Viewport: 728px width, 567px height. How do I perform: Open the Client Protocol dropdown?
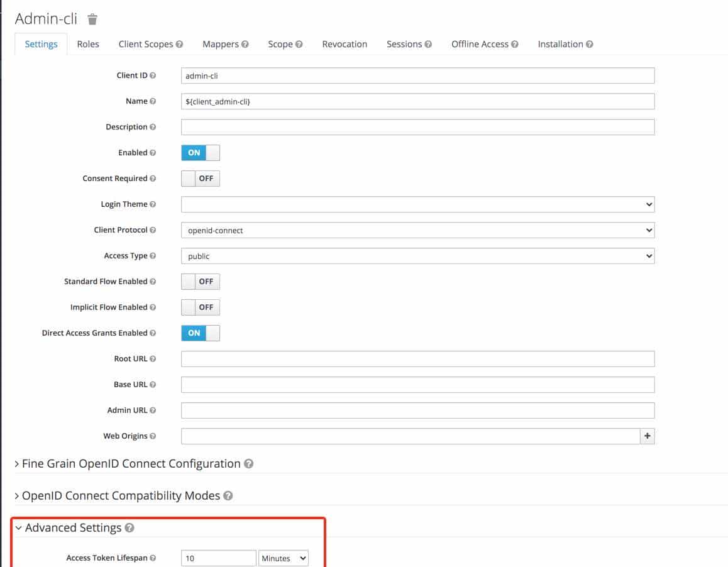click(x=417, y=230)
